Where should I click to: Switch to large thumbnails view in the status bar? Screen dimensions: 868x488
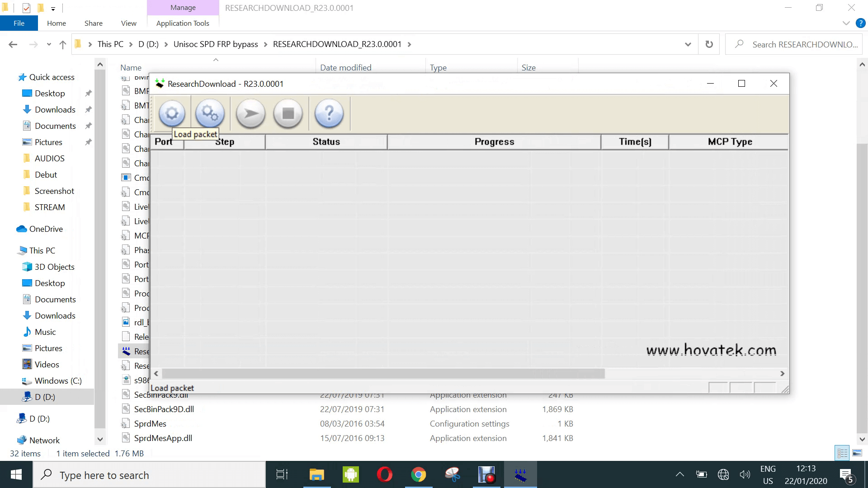click(x=858, y=453)
